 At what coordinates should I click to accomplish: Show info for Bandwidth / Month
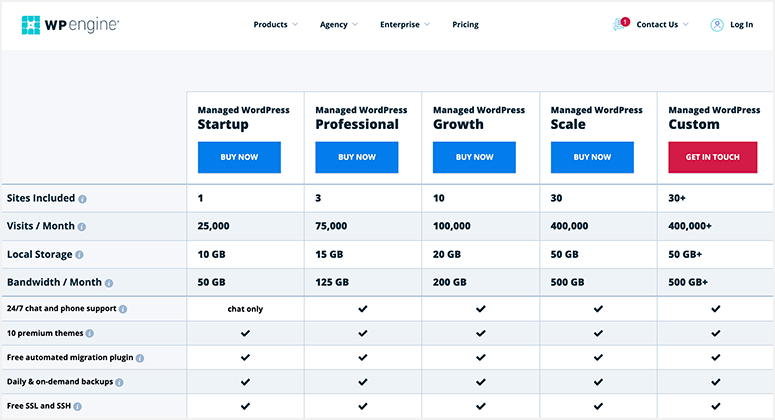[x=109, y=283]
